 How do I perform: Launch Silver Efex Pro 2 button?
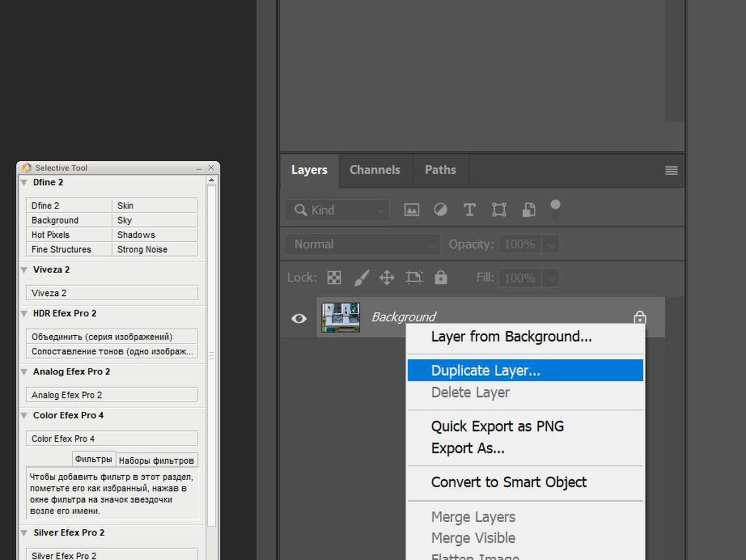tap(112, 555)
